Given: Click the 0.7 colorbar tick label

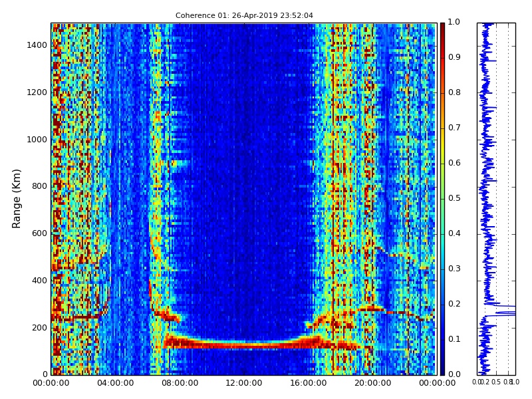Looking at the screenshot, I should coord(454,128).
